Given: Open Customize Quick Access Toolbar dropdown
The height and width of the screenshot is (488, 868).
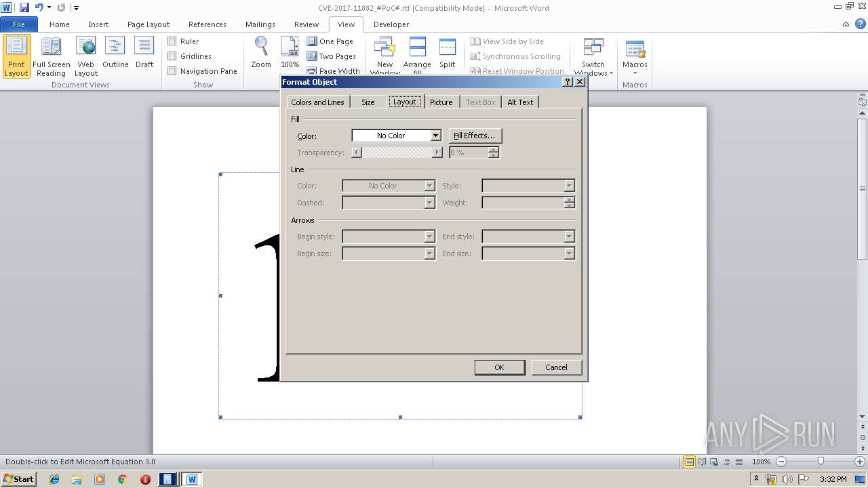Looking at the screenshot, I should pos(76,8).
